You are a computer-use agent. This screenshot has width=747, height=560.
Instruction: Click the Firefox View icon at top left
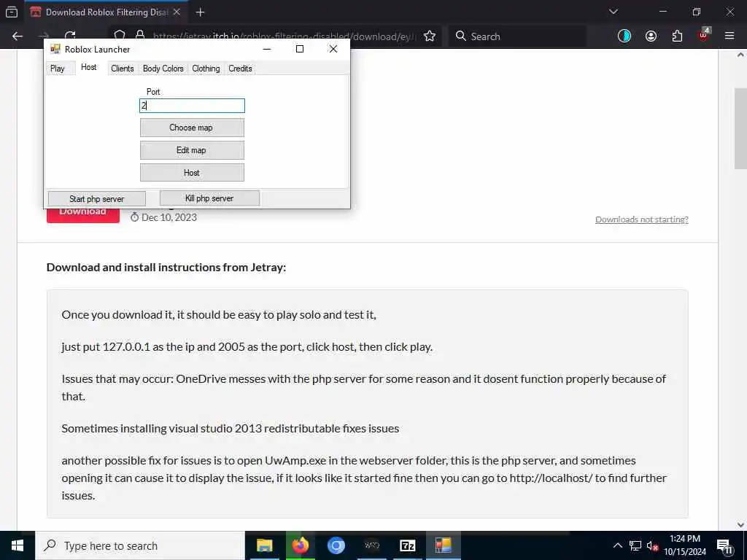pyautogui.click(x=12, y=12)
